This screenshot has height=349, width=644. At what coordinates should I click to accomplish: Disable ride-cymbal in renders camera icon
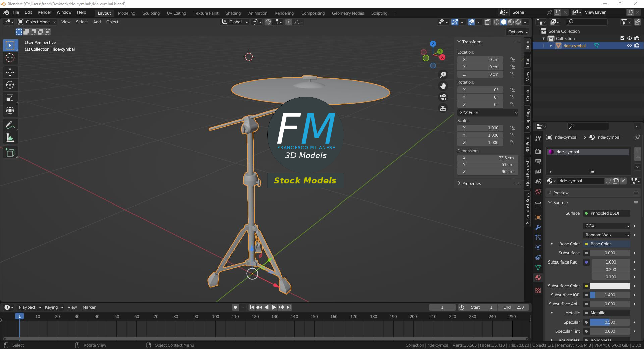637,46
